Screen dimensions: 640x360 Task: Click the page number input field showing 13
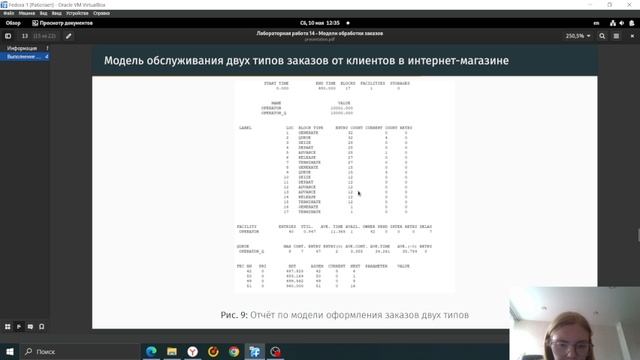pos(25,36)
